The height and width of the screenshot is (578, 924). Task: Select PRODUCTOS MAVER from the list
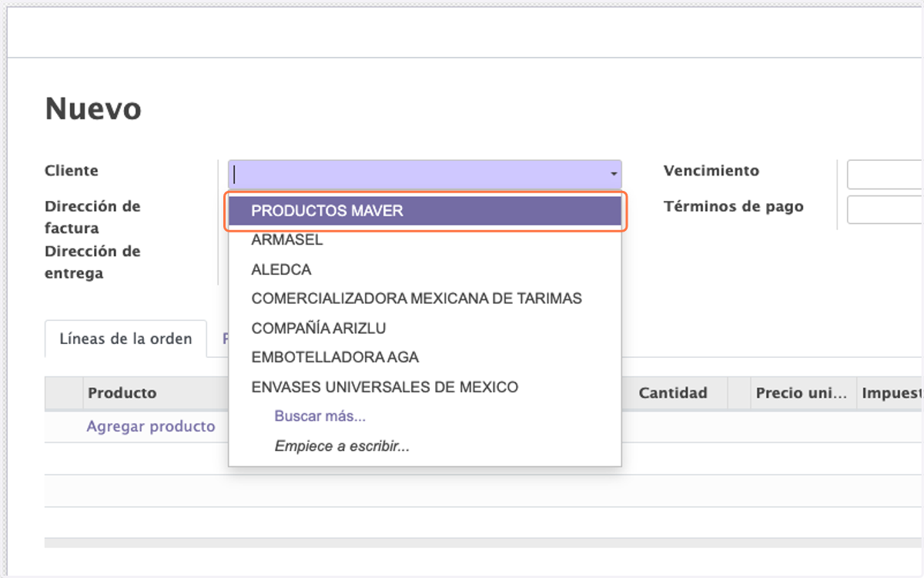(x=425, y=211)
